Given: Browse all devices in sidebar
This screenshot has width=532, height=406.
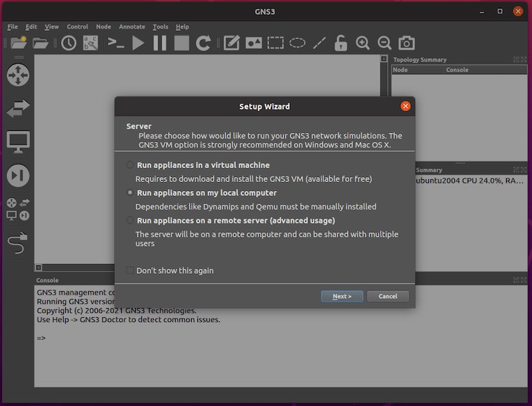Looking at the screenshot, I should (18, 209).
